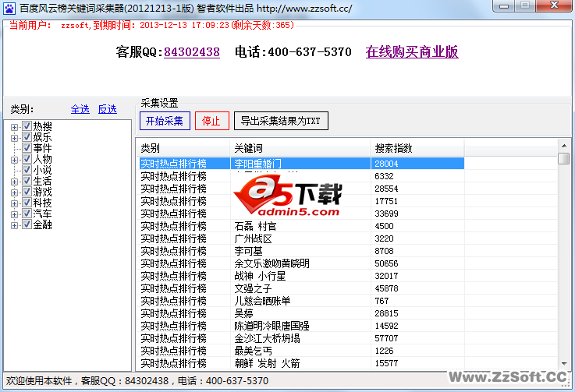Click the search index value 6332
Screen dimensions: 575x392
click(x=384, y=176)
